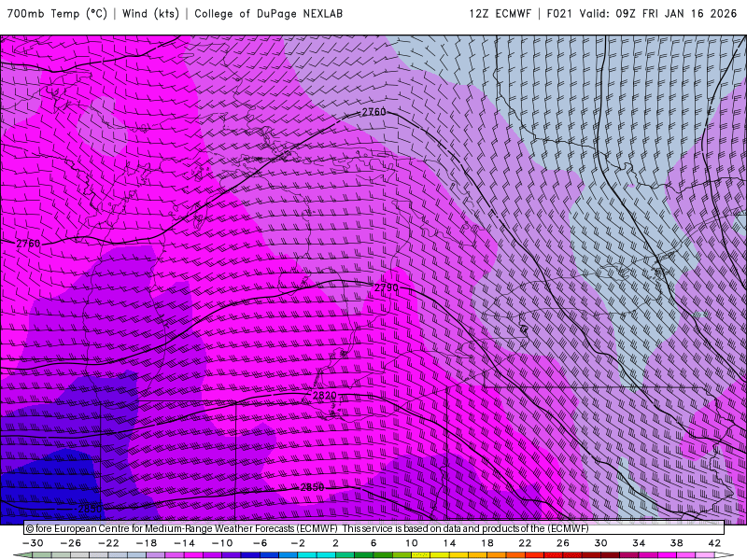This screenshot has width=747, height=560.
Task: Click the 18 colorbar tick label
Action: [x=486, y=543]
